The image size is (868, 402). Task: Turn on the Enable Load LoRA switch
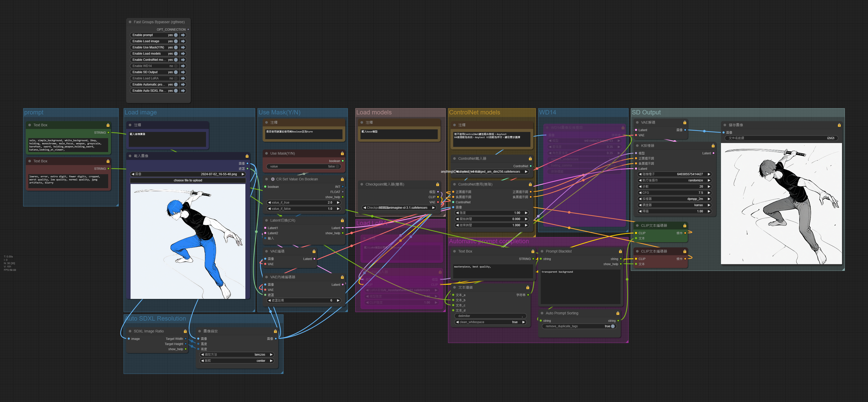[176, 78]
